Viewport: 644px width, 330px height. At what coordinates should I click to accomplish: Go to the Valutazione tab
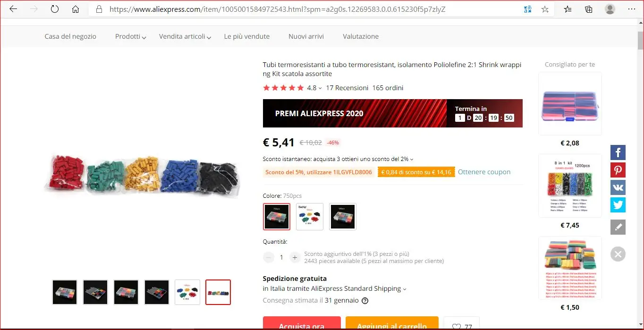pyautogui.click(x=361, y=36)
